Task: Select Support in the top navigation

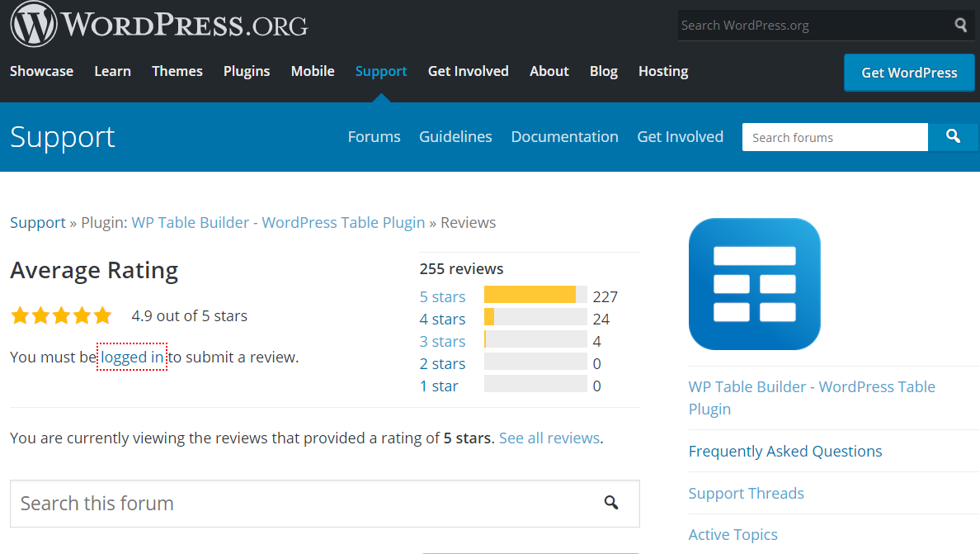Action: tap(381, 71)
